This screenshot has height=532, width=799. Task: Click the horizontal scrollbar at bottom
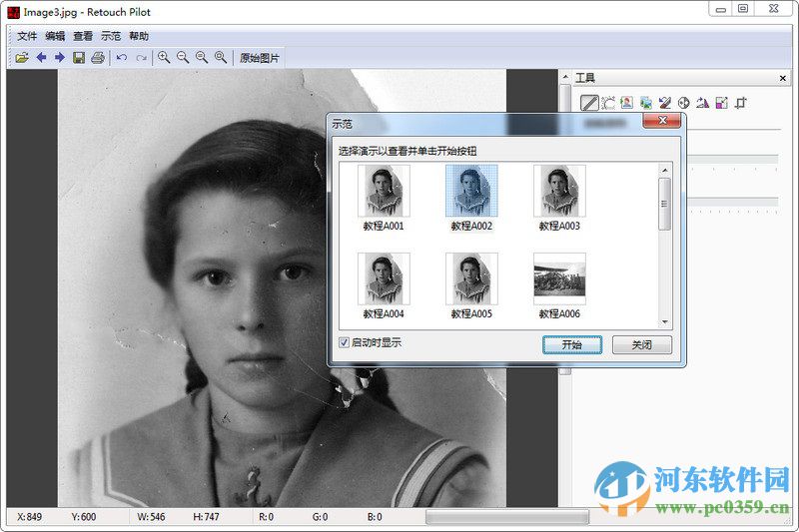[x=507, y=518]
